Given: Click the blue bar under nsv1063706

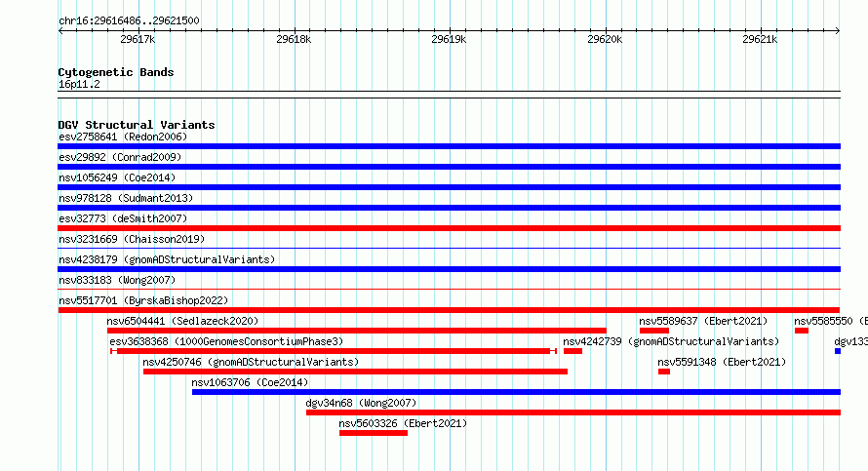Looking at the screenshot, I should 516,392.
